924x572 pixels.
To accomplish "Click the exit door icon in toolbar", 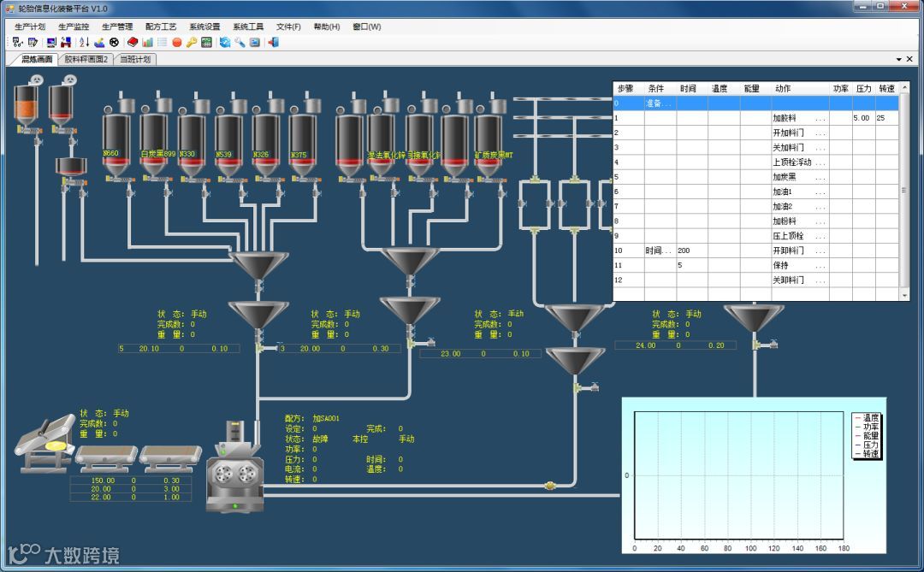I will click(275, 42).
